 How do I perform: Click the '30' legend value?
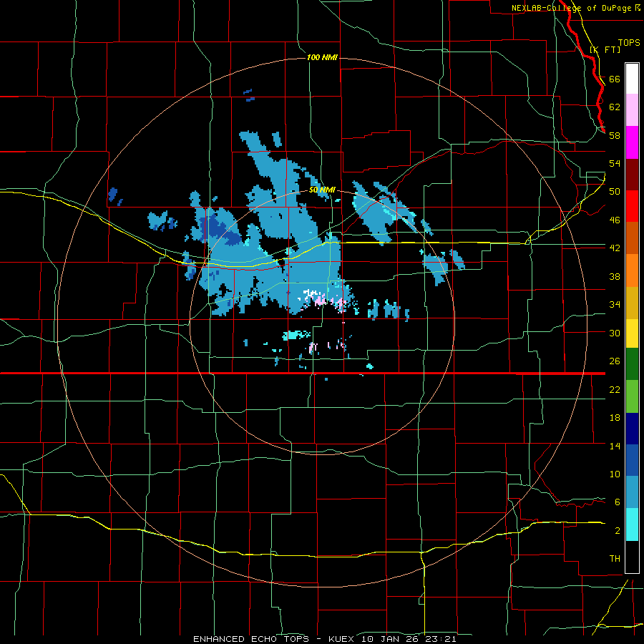click(615, 333)
